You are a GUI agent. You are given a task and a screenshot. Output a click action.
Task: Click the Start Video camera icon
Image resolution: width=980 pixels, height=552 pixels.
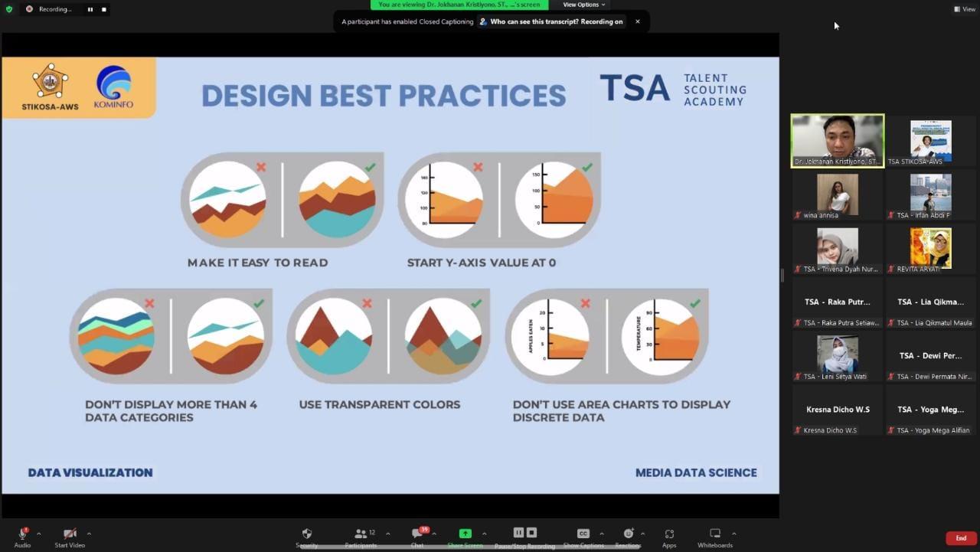click(70, 534)
